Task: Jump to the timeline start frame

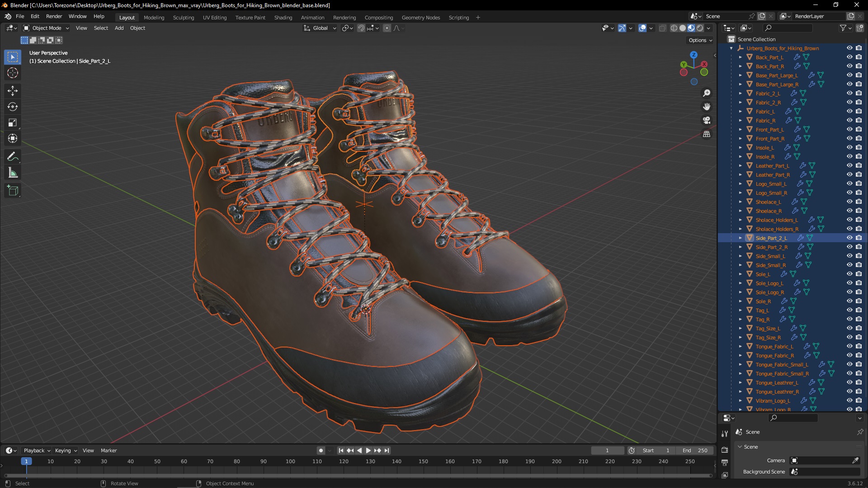Action: tap(341, 450)
